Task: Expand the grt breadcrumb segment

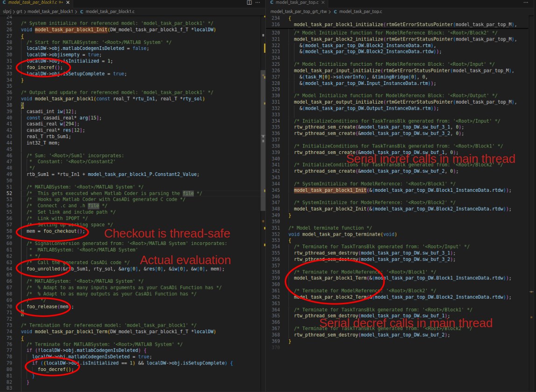Action: (20, 11)
